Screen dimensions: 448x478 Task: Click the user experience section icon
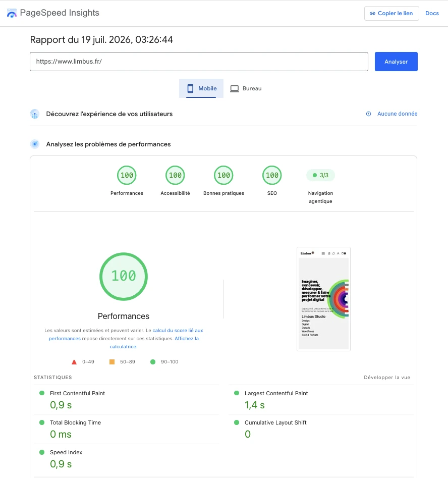click(x=35, y=114)
